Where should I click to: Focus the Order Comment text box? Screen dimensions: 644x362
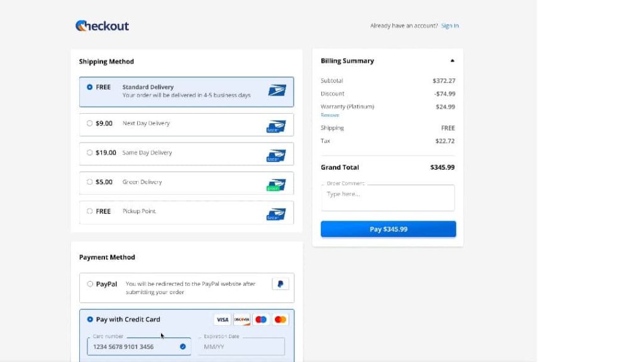tap(387, 199)
